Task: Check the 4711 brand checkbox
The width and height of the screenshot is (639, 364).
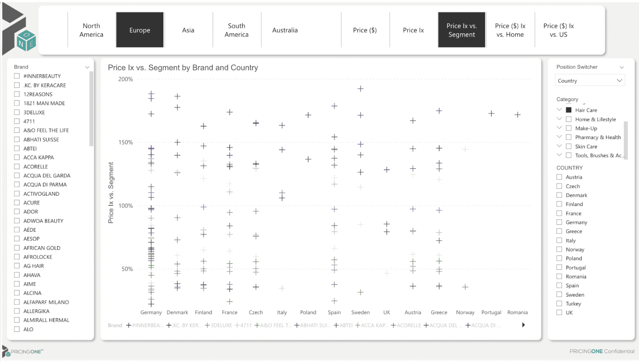Action: pos(17,121)
